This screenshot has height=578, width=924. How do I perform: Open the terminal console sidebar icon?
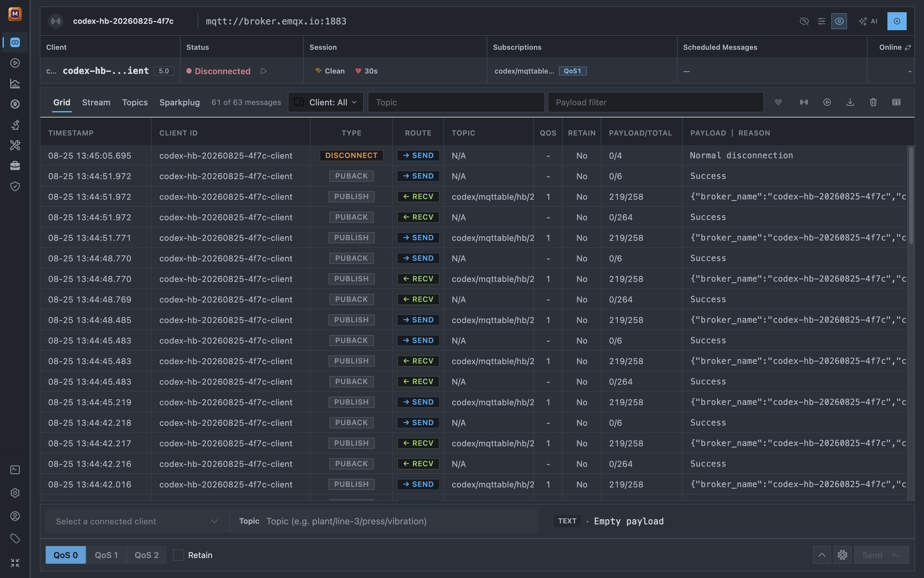tap(15, 470)
